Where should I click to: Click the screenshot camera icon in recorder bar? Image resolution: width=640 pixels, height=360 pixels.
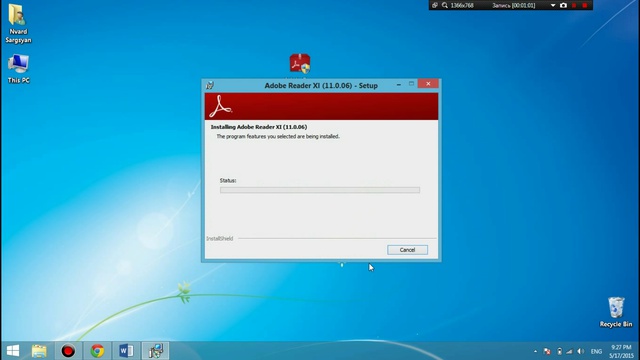pyautogui.click(x=564, y=5)
